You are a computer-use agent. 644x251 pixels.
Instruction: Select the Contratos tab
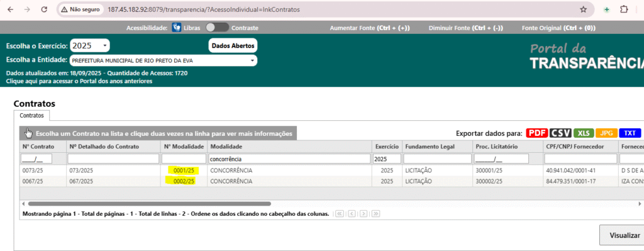coord(31,116)
